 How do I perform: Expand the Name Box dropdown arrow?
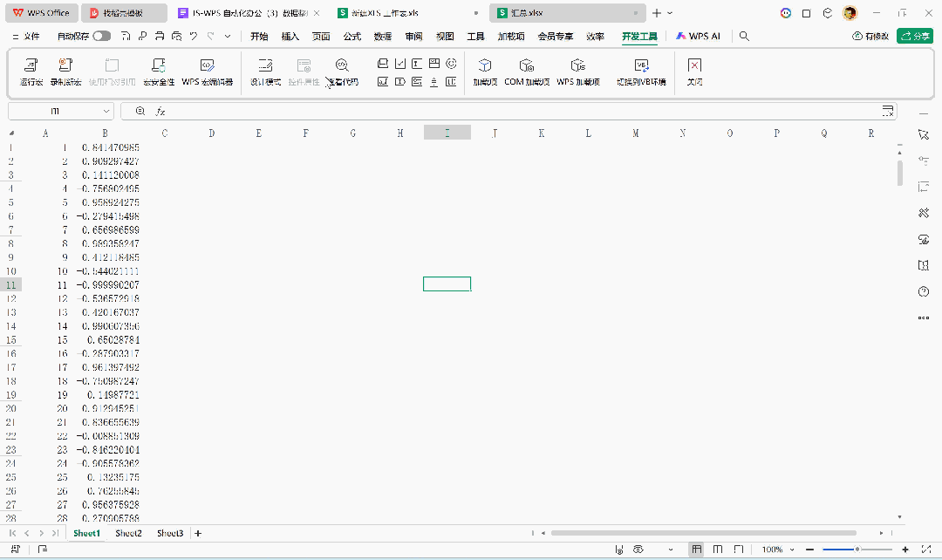[x=107, y=112]
